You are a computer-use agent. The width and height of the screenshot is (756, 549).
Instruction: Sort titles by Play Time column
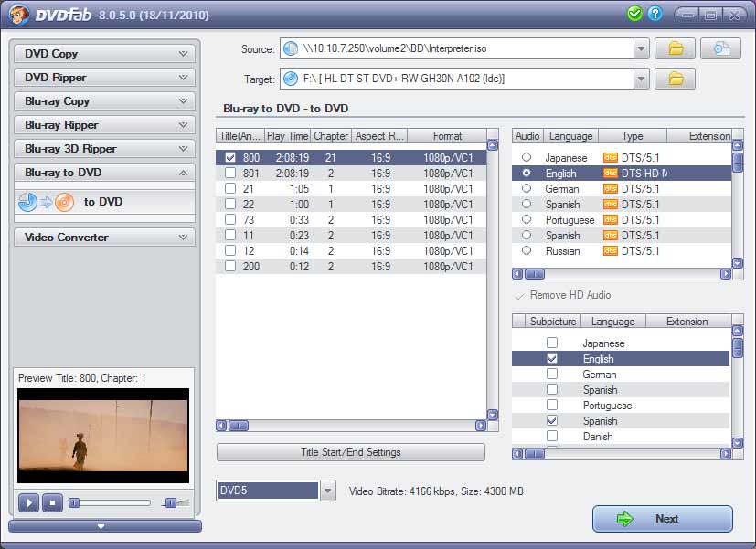287,136
